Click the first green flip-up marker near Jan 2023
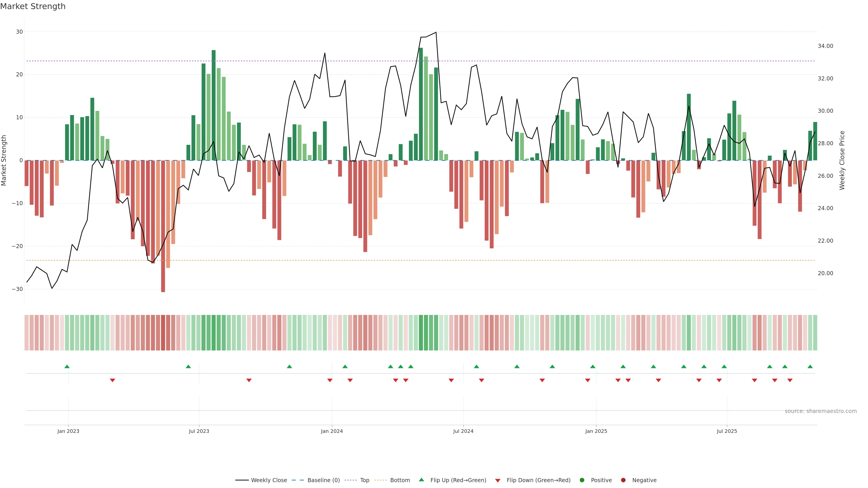The width and height of the screenshot is (868, 488). point(67,366)
